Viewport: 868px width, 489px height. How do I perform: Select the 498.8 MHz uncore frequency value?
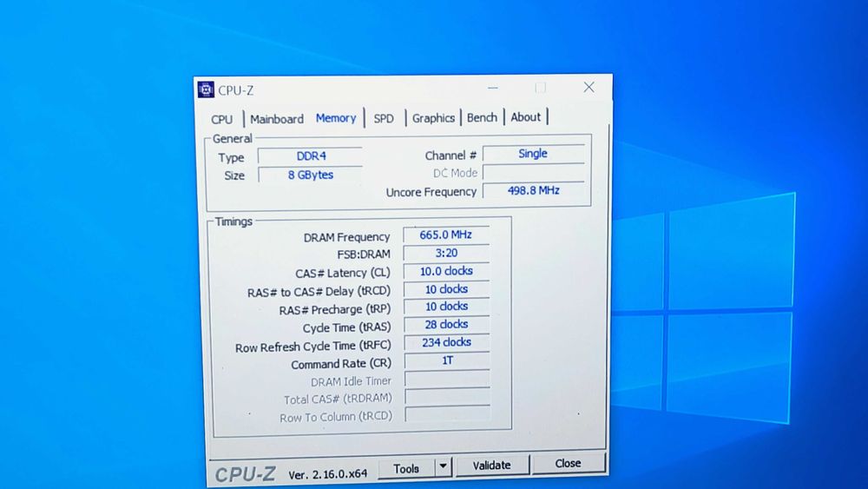coord(533,190)
